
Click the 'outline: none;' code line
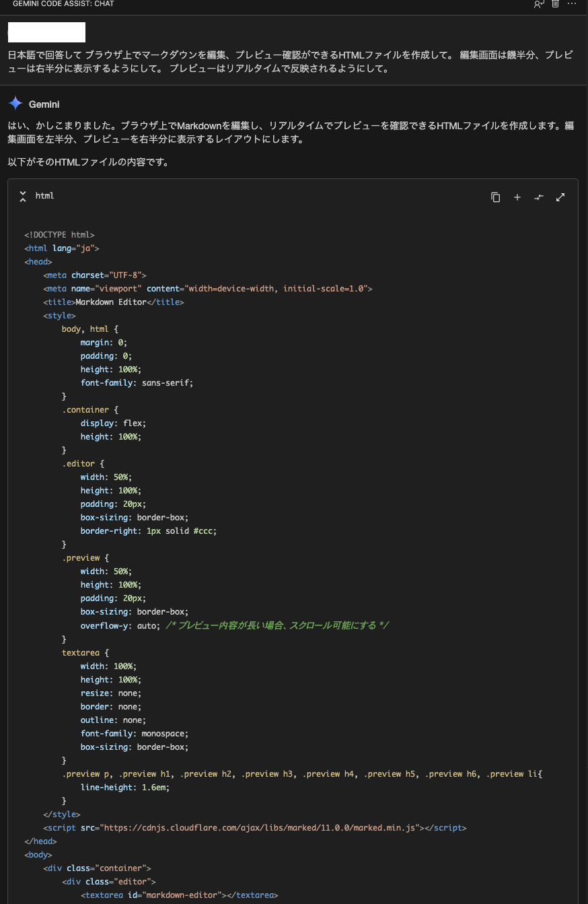114,720
